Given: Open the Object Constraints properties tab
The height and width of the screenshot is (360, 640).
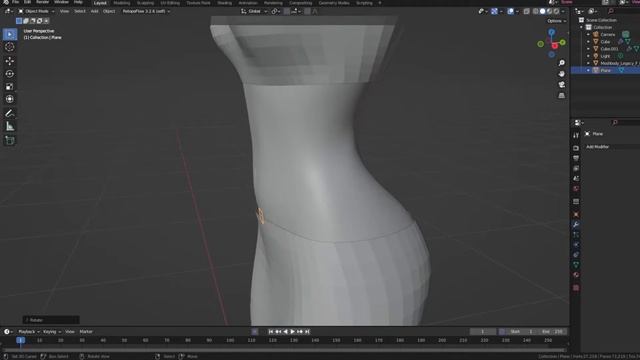Looking at the screenshot, I should point(576,255).
